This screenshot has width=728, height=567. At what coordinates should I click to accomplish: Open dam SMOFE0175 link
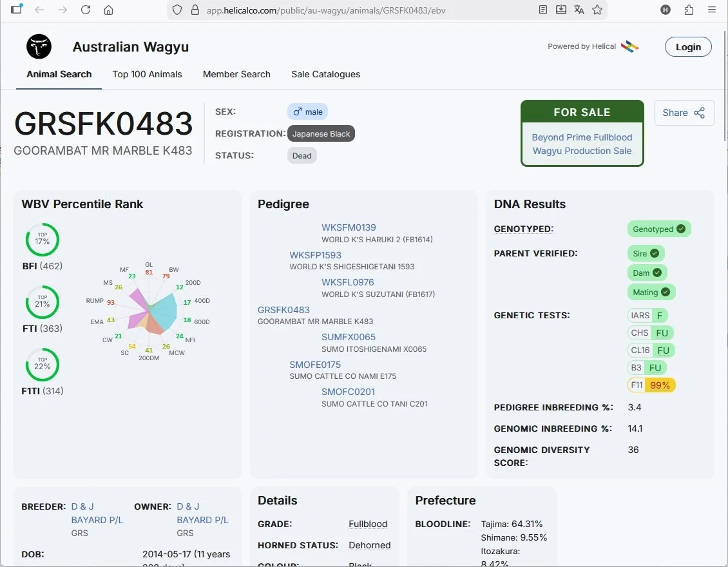[315, 365]
